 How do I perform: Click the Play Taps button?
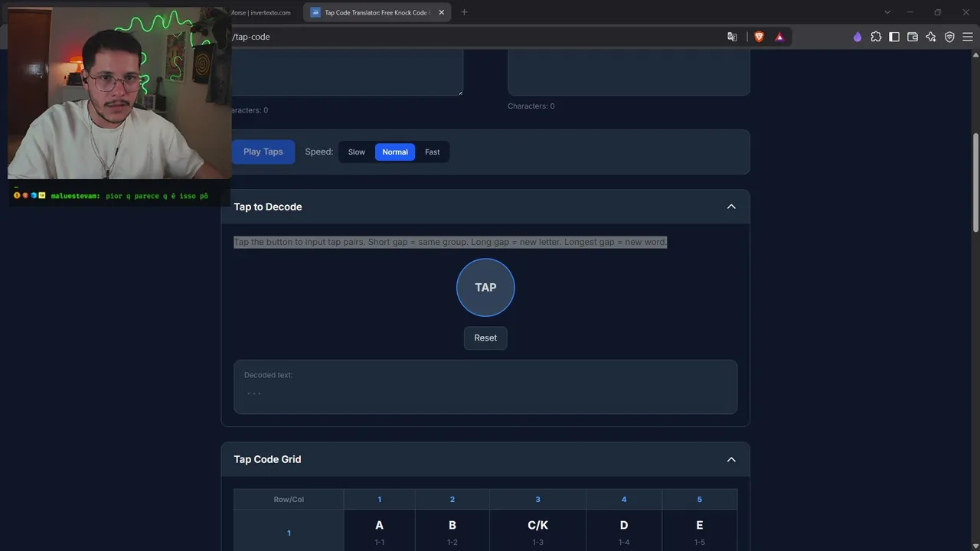click(x=263, y=152)
